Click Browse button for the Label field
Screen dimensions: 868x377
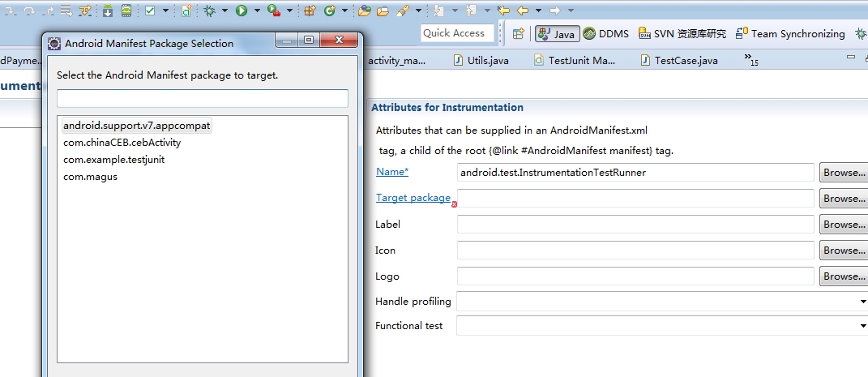click(x=844, y=225)
